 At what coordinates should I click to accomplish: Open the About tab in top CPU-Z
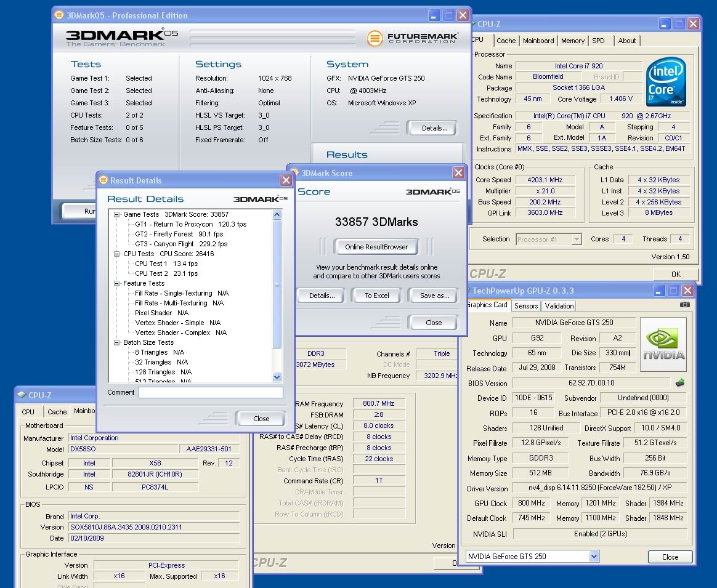[626, 41]
